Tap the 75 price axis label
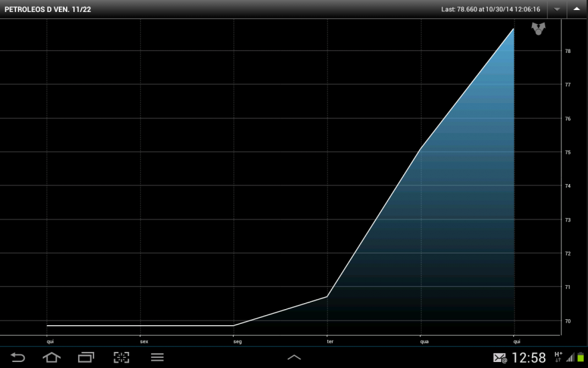 (568, 152)
